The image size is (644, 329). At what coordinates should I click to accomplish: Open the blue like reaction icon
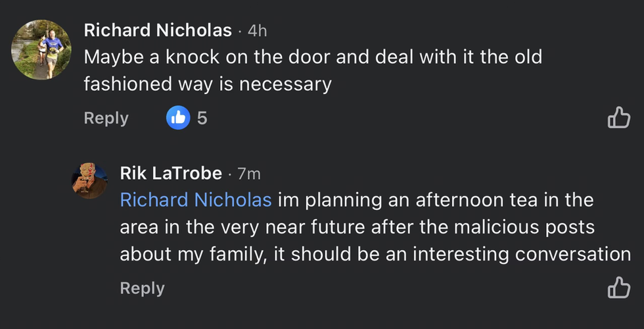(x=179, y=118)
